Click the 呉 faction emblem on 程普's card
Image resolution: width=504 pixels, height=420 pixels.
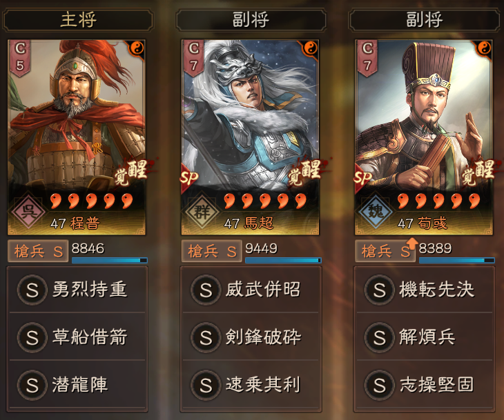28,211
